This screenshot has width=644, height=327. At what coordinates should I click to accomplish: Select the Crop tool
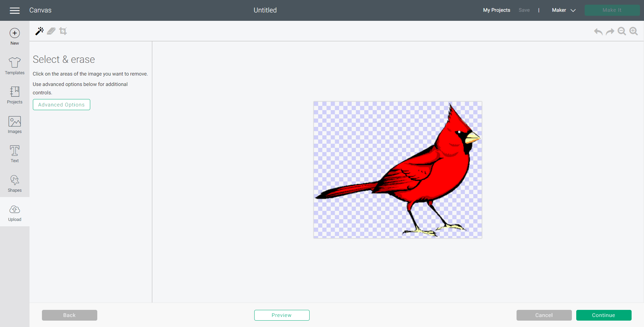(63, 31)
